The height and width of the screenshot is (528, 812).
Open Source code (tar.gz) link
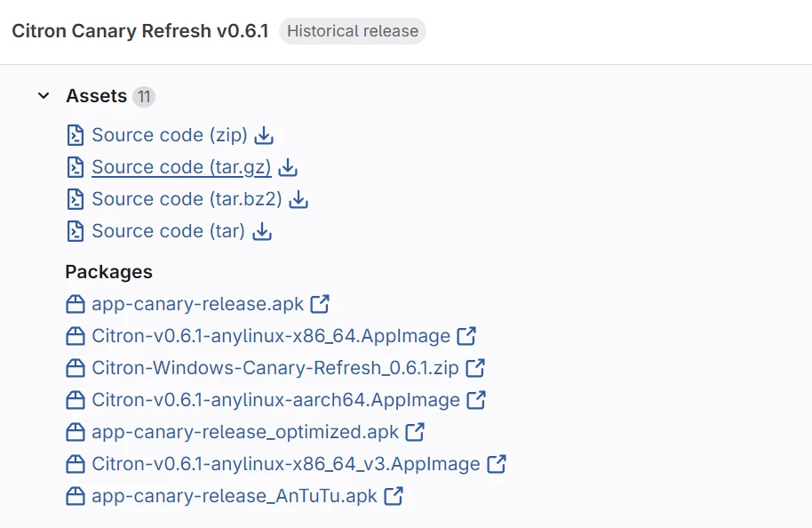point(181,168)
